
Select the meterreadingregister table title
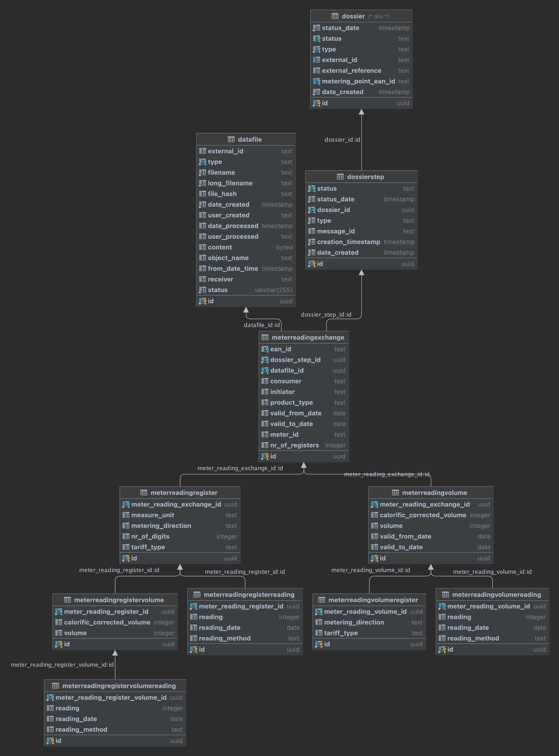point(184,493)
